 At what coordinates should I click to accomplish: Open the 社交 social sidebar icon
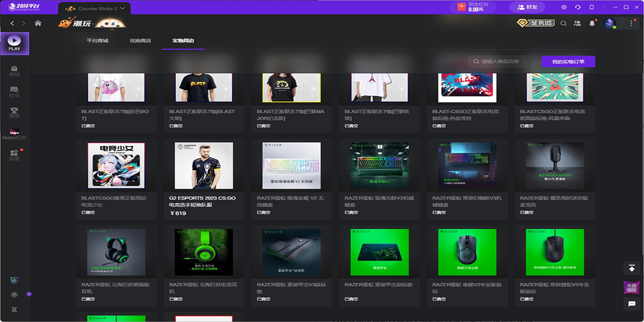[14, 92]
